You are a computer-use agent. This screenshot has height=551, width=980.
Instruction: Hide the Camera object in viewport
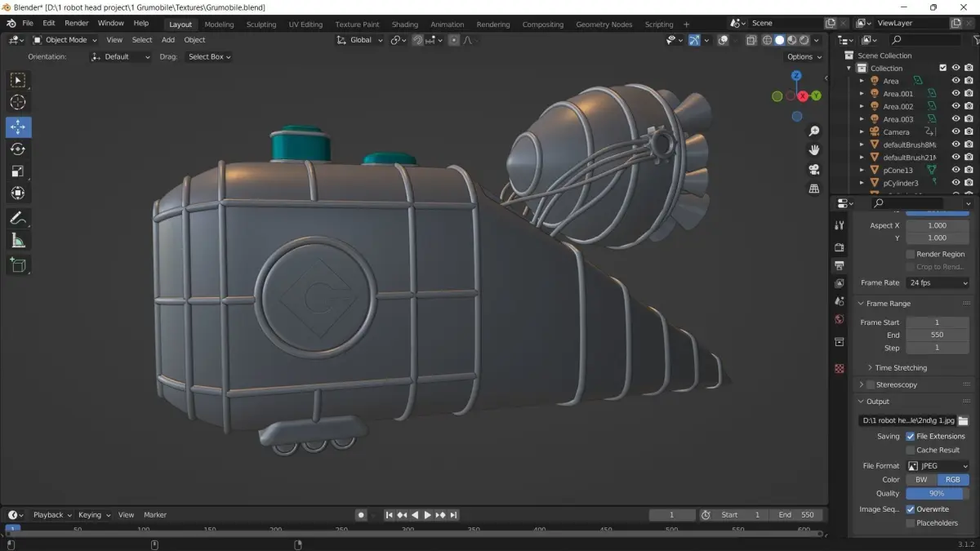[x=955, y=131]
